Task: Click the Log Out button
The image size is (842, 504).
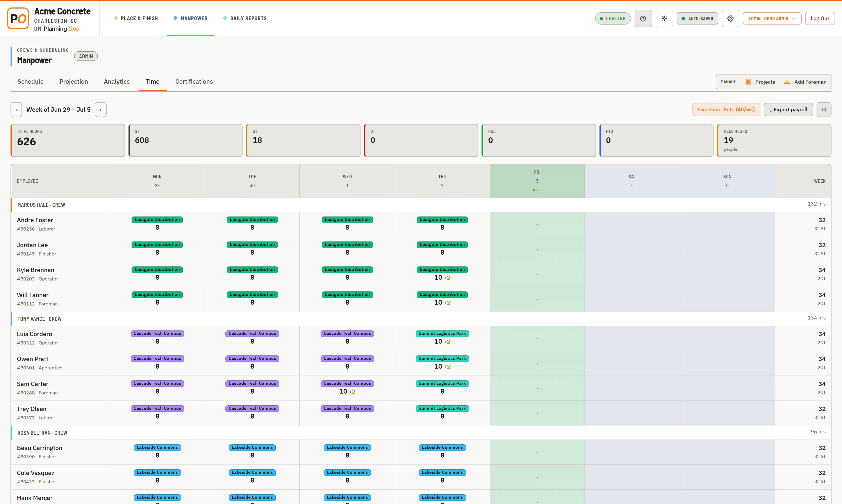Action: (x=820, y=18)
